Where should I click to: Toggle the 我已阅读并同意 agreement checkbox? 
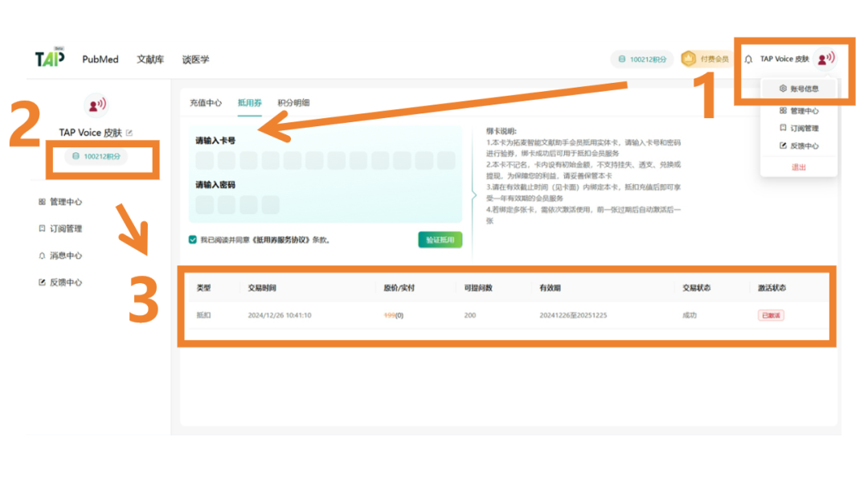pos(193,240)
